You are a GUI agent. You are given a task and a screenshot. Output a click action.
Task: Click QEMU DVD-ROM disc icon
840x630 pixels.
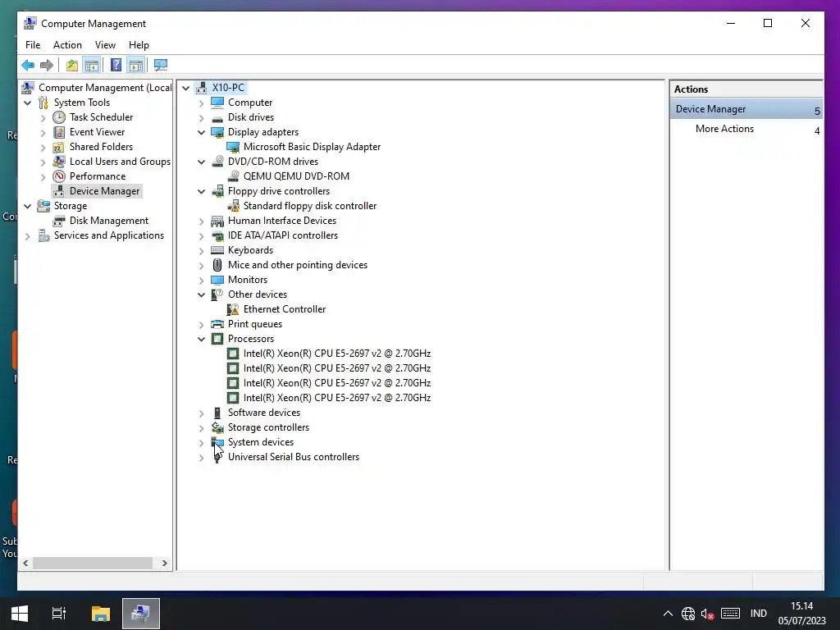233,176
